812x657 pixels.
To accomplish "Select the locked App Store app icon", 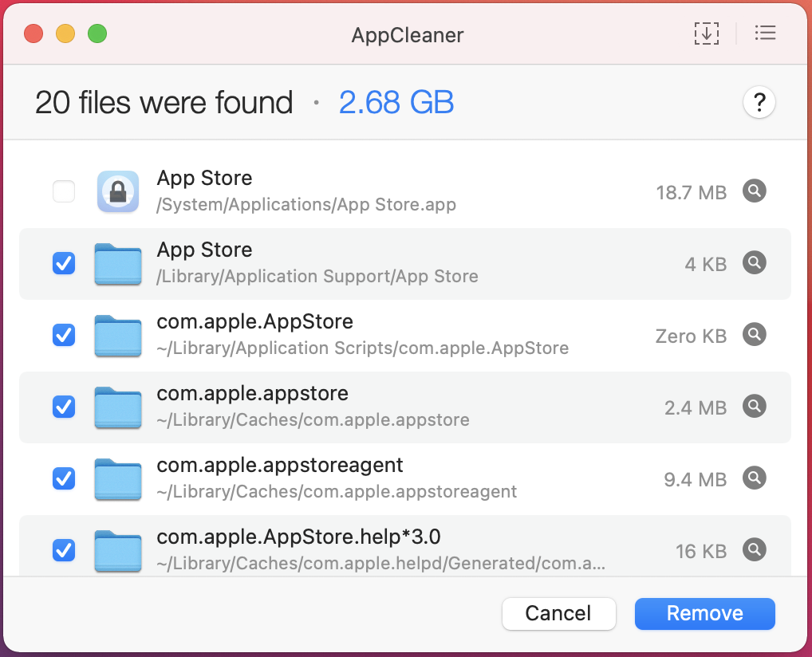I will [x=118, y=191].
